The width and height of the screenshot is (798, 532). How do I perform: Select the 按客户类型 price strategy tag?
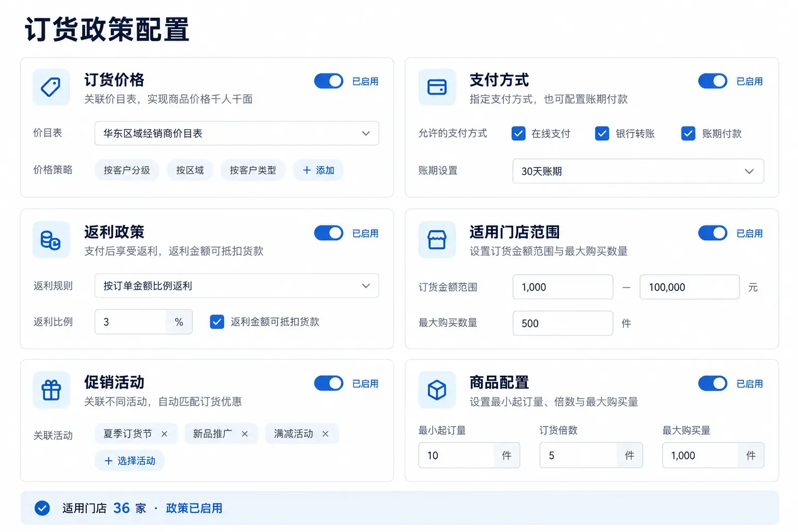(253, 170)
